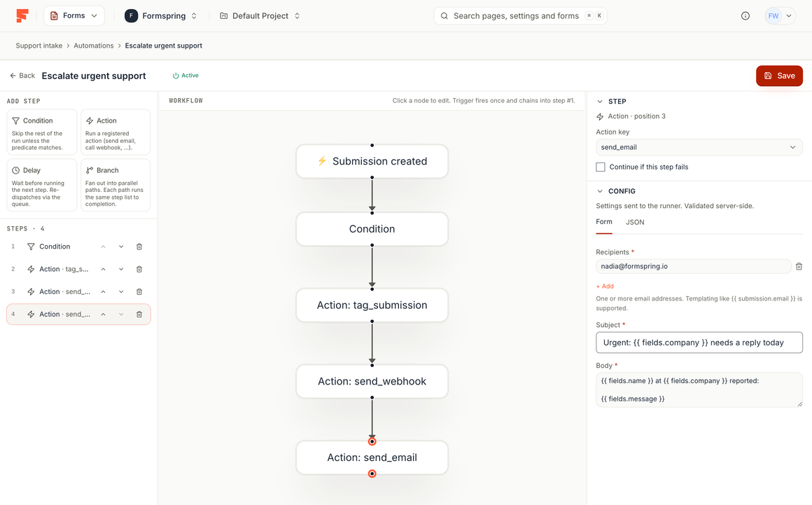Move step 2 down
The image size is (812, 505).
[121, 270]
